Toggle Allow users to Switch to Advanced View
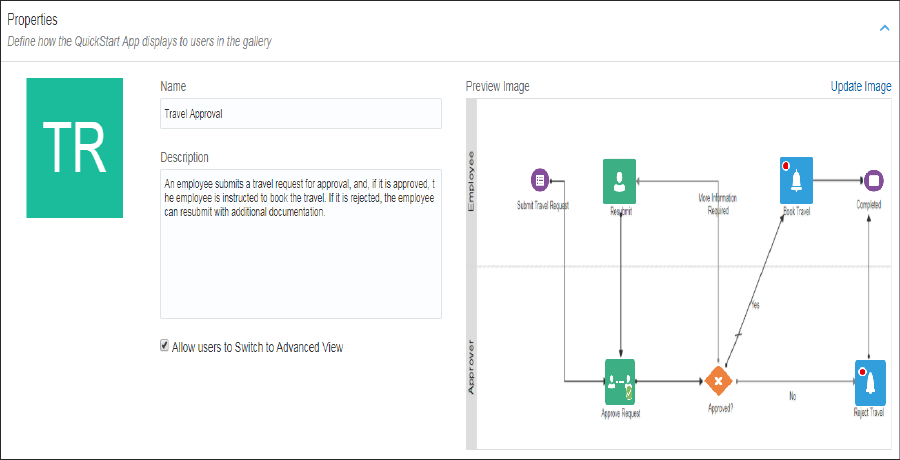Screen dimensions: 900x460 coord(165,346)
